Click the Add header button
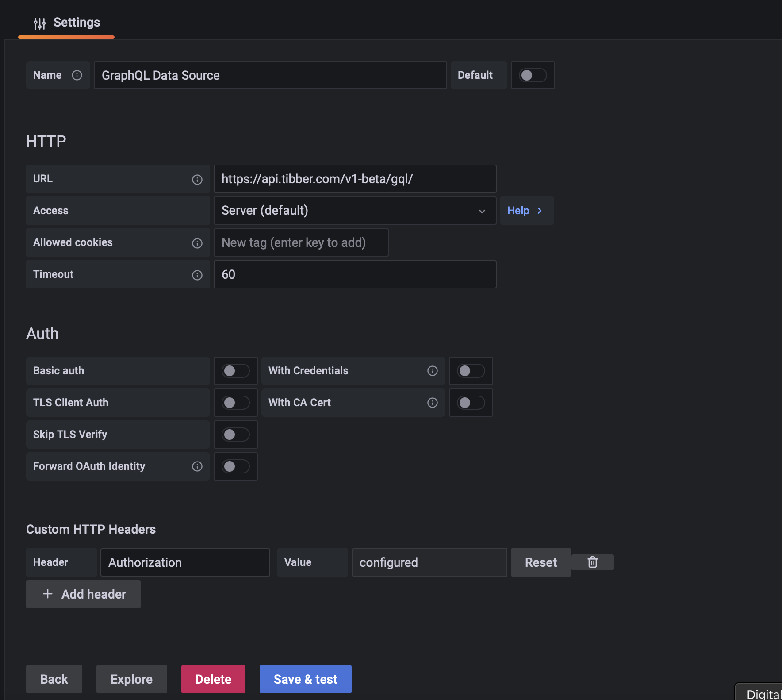The height and width of the screenshot is (700, 782). [83, 594]
